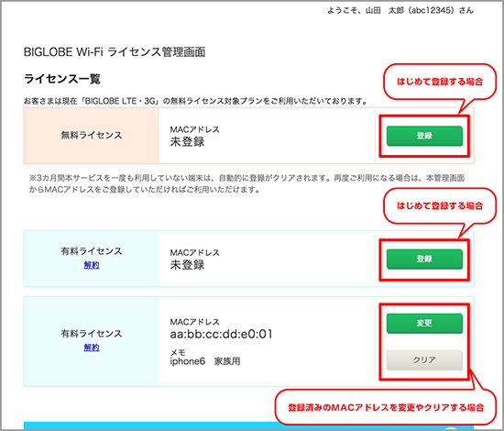This screenshot has height=431, width=504.
Task: Click the welcome text for 山田 太郎
Action: (400, 11)
